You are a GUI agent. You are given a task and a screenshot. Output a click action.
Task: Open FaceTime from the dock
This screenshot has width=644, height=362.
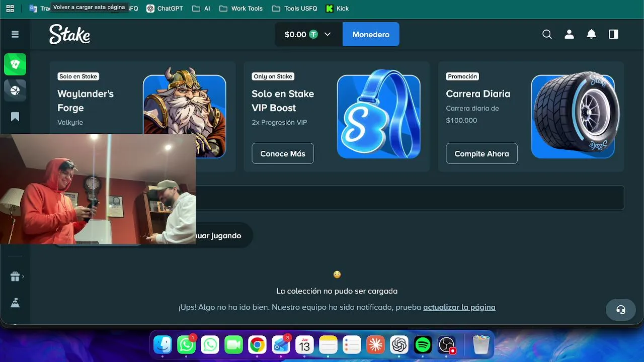point(233,345)
